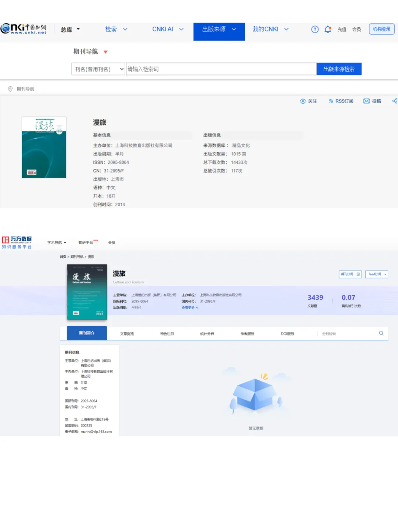Image resolution: width=398 pixels, height=532 pixels.
Task: Click the 邮政编码 value 200235
Action: pos(87,425)
